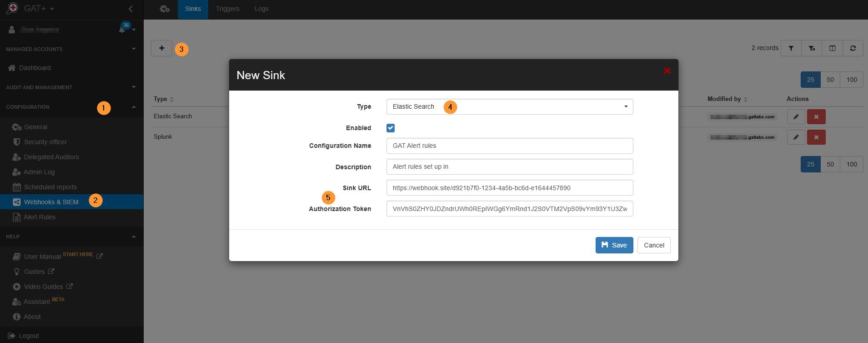The height and width of the screenshot is (343, 868).
Task: Switch to the Triggers tab
Action: pyautogui.click(x=228, y=9)
